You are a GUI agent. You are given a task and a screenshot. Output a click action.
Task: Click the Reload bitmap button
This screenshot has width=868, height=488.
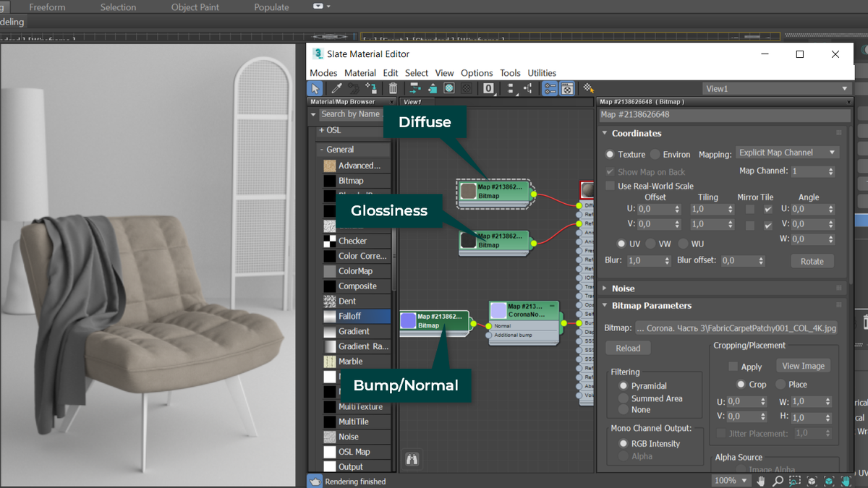[628, 348]
